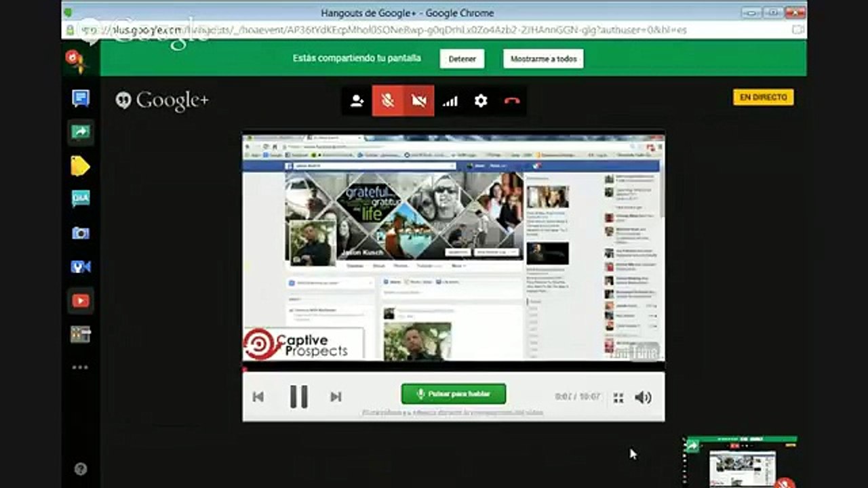
Task: Pause the YouTube video playback
Action: [299, 396]
